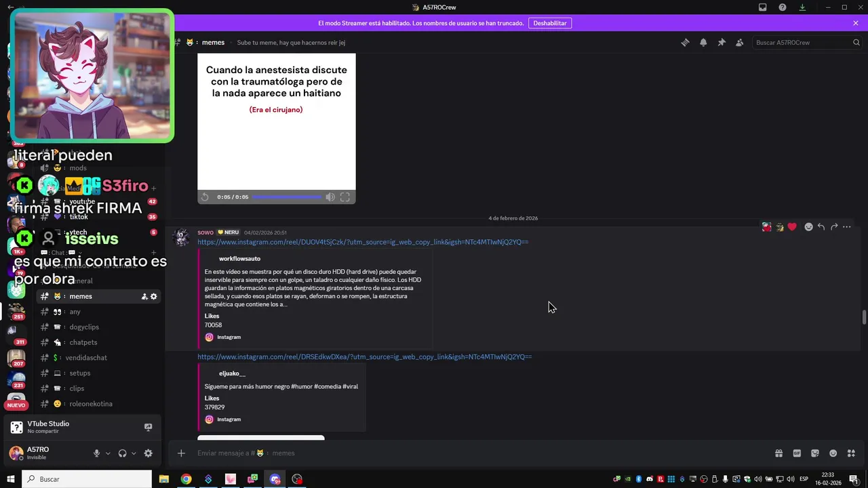868x488 pixels.
Task: Dismiss the Streamer mode banner
Action: coord(856,23)
